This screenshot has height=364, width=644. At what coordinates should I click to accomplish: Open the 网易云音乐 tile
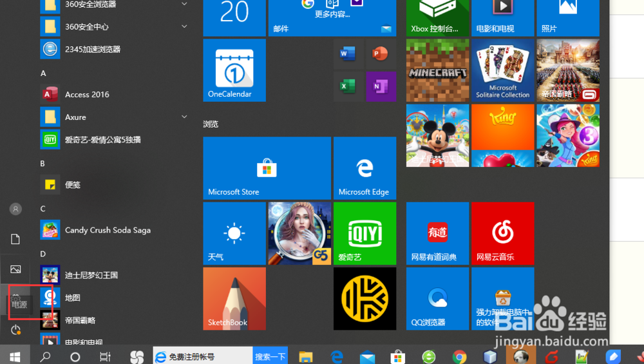[x=503, y=233]
